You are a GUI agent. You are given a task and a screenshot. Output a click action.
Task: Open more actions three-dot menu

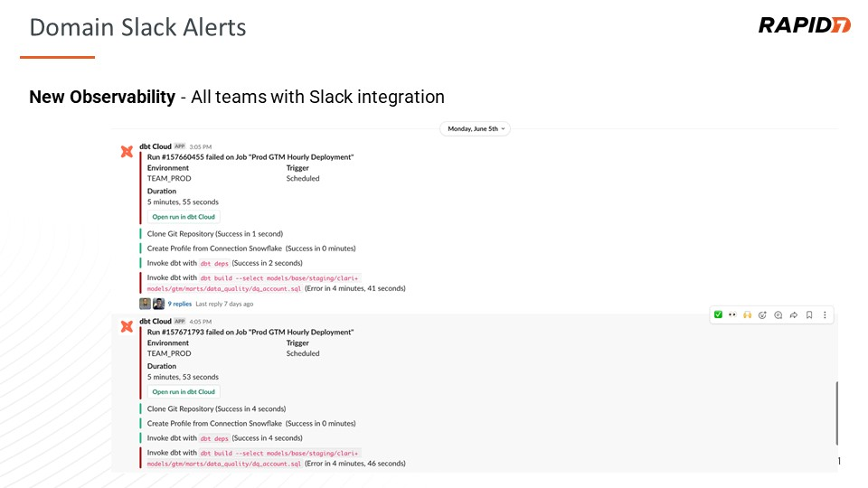[x=825, y=314]
